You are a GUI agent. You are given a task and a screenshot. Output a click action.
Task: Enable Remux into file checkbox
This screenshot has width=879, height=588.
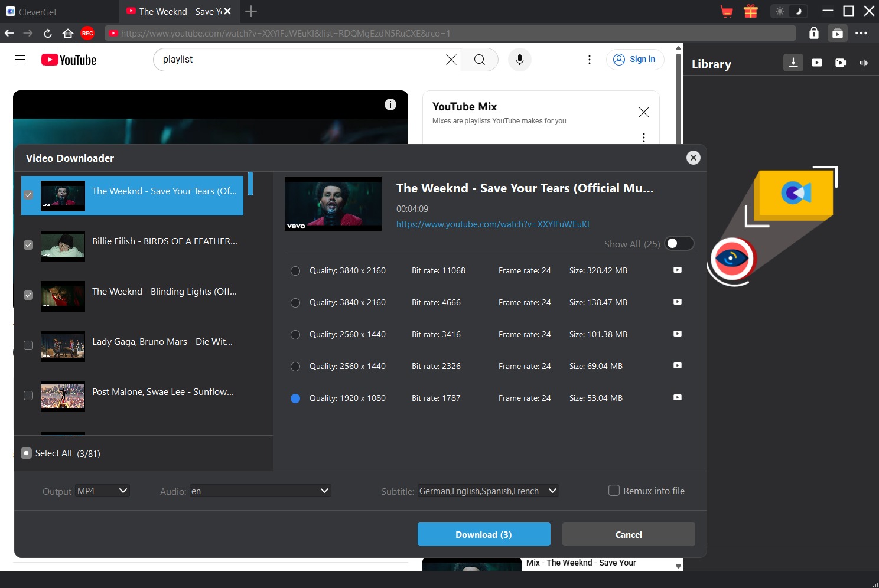[x=614, y=491]
